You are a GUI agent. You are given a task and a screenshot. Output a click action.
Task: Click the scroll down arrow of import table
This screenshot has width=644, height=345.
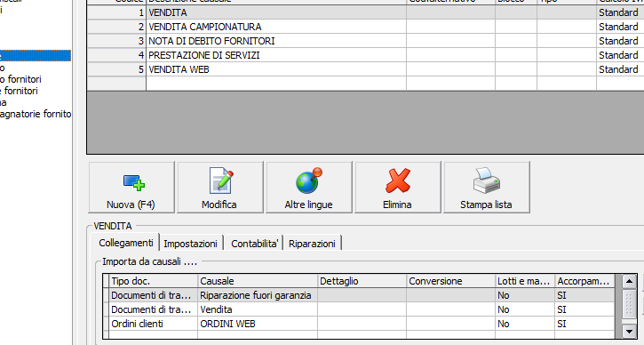[x=629, y=331]
